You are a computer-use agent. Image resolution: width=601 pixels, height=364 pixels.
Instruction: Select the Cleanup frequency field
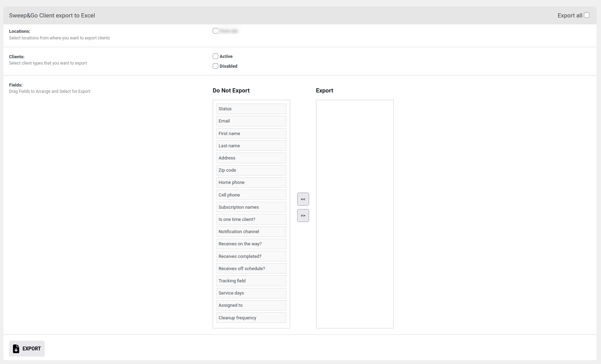coord(251,318)
